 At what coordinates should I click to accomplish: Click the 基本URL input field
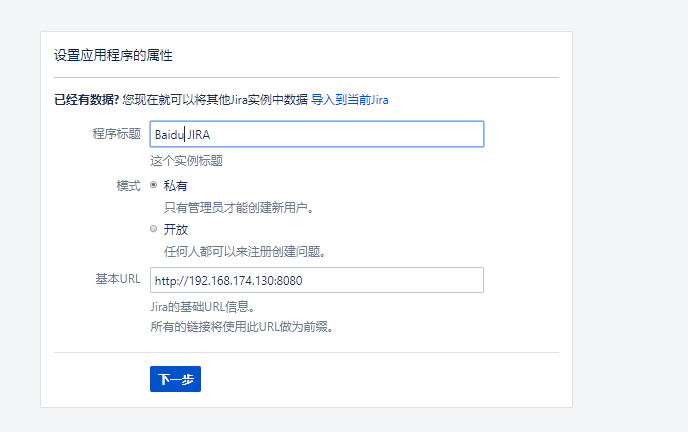(x=317, y=280)
